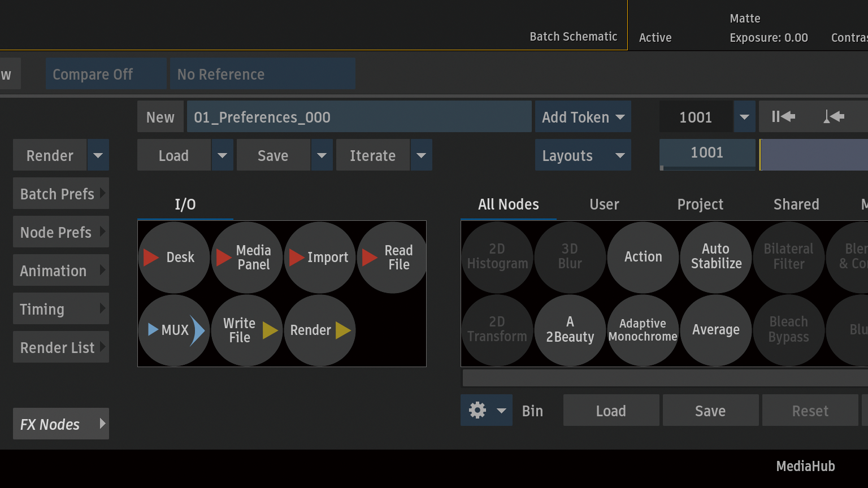Select the Read File node
The height and width of the screenshot is (488, 868).
[x=392, y=258]
